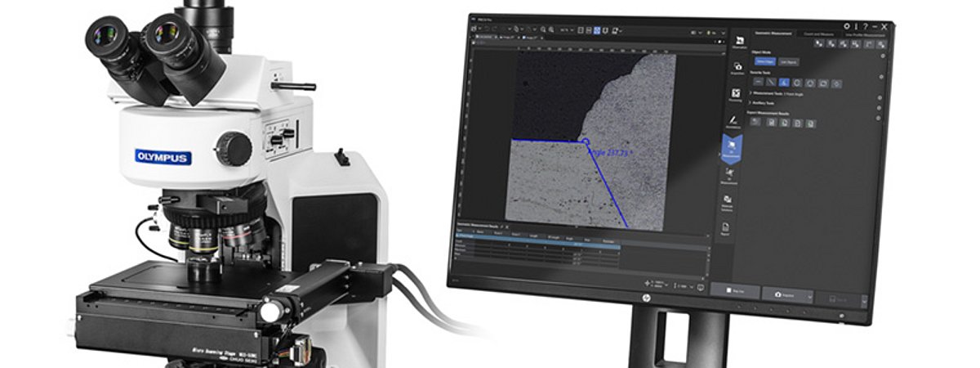Open the Report sidebar panel
This screenshot has width=980, height=368.
[x=724, y=230]
